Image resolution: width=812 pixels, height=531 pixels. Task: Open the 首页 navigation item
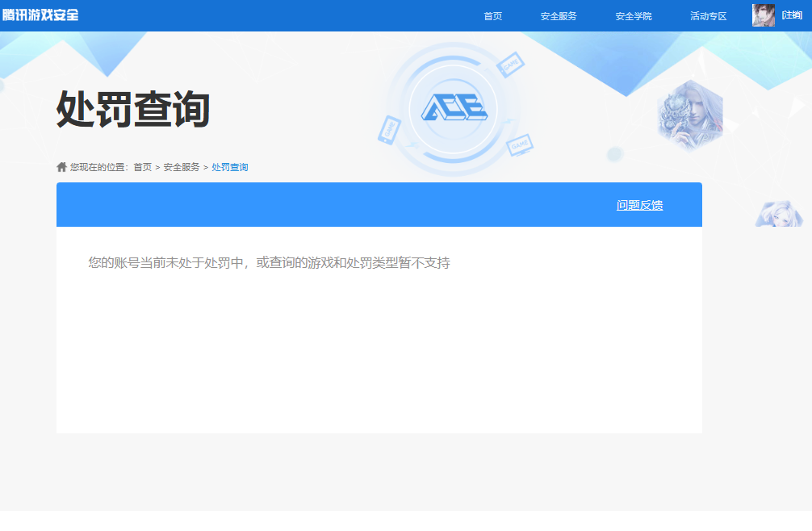(x=492, y=16)
